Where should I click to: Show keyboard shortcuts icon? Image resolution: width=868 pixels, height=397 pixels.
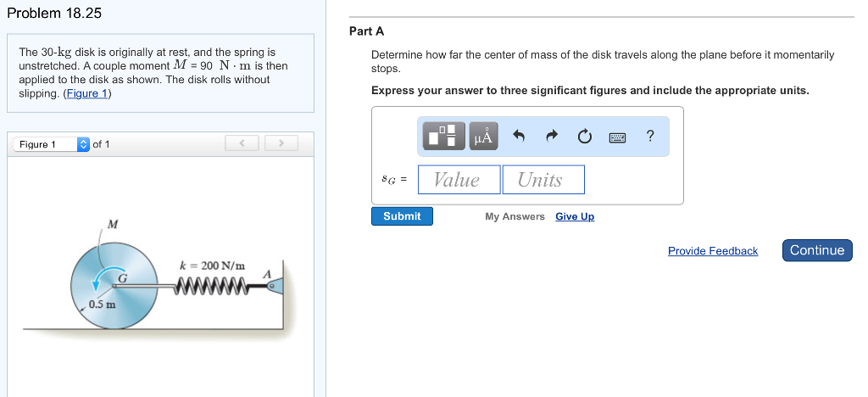coord(617,136)
